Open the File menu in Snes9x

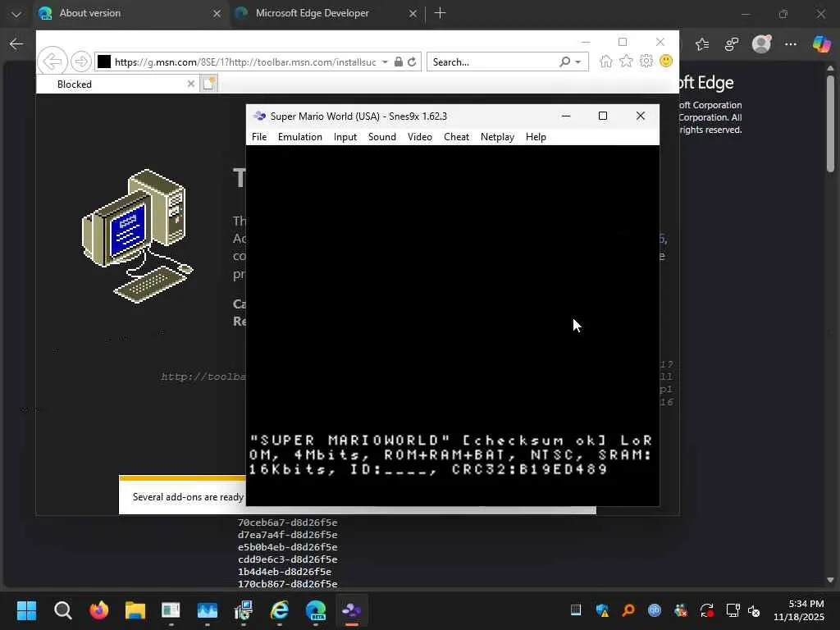(x=259, y=137)
